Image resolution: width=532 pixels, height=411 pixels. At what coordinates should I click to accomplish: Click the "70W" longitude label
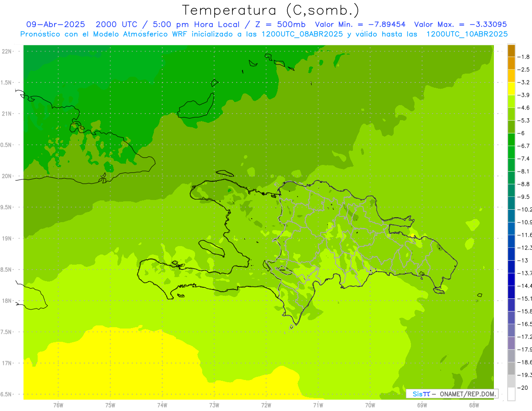point(370,405)
